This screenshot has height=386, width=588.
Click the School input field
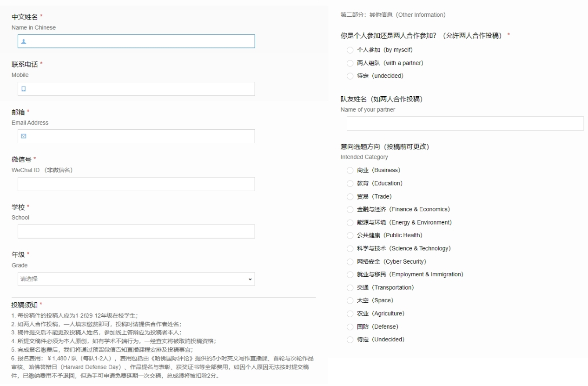tap(136, 232)
